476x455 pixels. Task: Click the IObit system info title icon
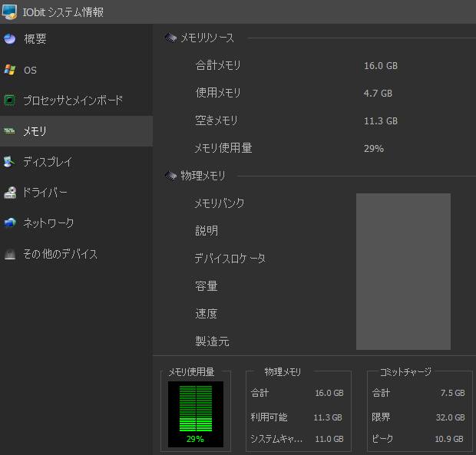click(10, 12)
